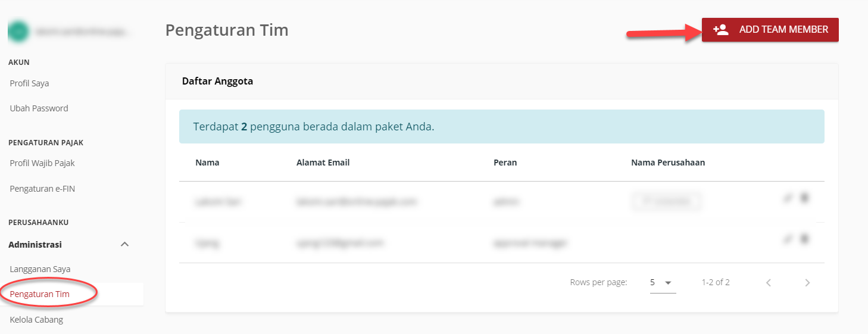Image resolution: width=868 pixels, height=334 pixels.
Task: Open Pengaturan e-FIN settings
Action: pos(42,189)
